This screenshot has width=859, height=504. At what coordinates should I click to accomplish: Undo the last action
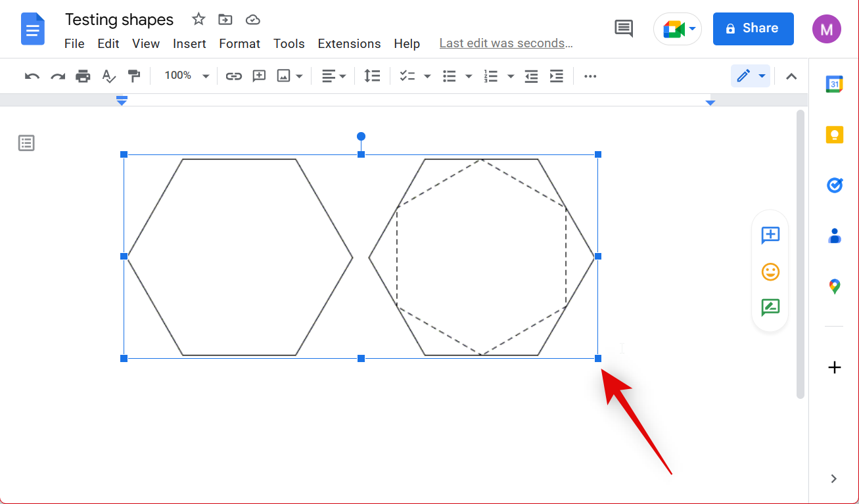(x=32, y=76)
